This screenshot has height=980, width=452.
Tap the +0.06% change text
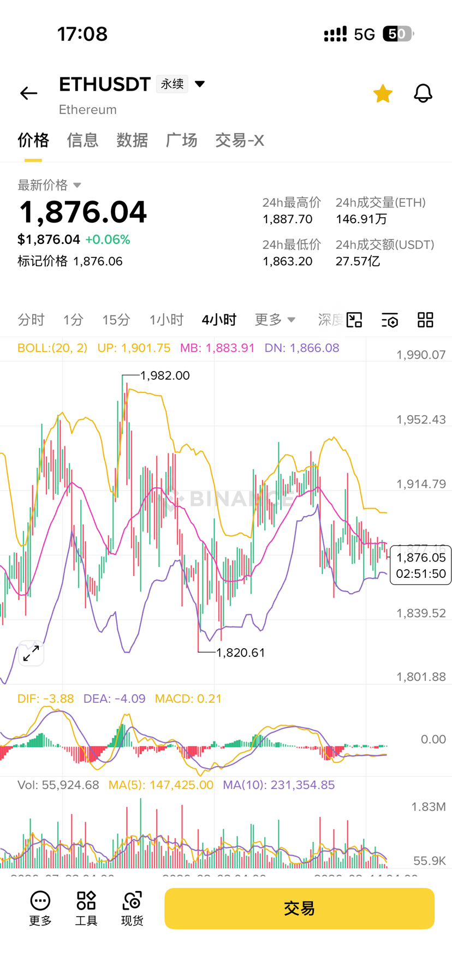(108, 240)
